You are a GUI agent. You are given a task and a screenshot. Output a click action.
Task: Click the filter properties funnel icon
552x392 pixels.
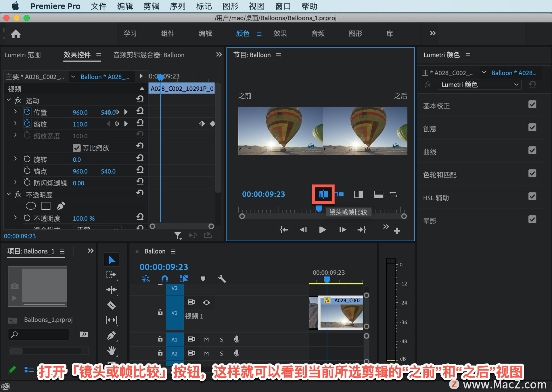[178, 236]
